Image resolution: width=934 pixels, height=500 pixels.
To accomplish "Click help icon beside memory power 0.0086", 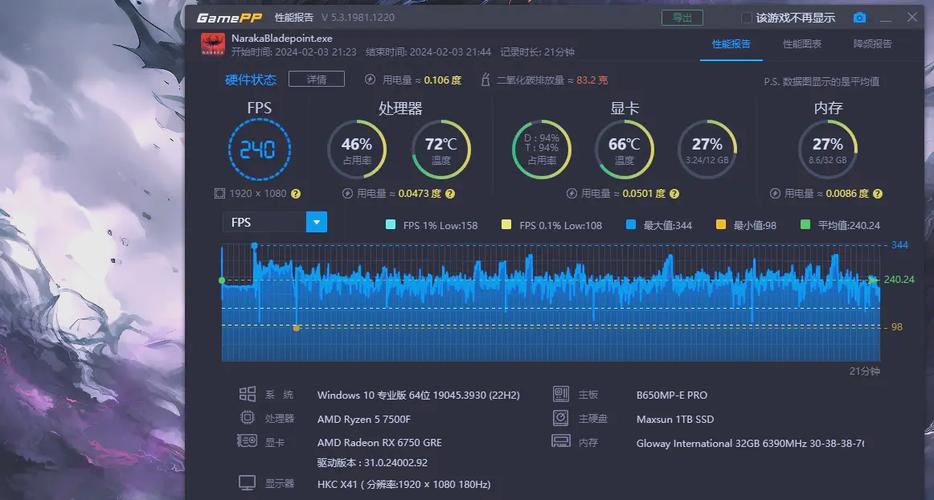I will point(877,194).
